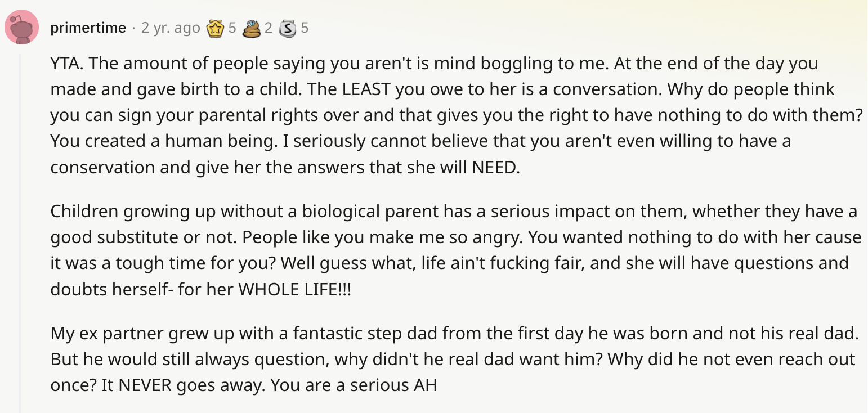
Task: Open the primertime username link
Action: pos(88,28)
